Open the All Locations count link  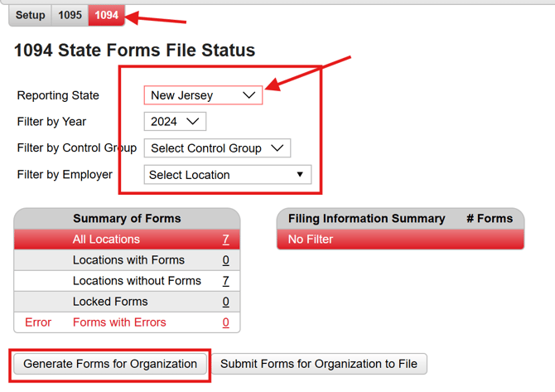pyautogui.click(x=225, y=240)
